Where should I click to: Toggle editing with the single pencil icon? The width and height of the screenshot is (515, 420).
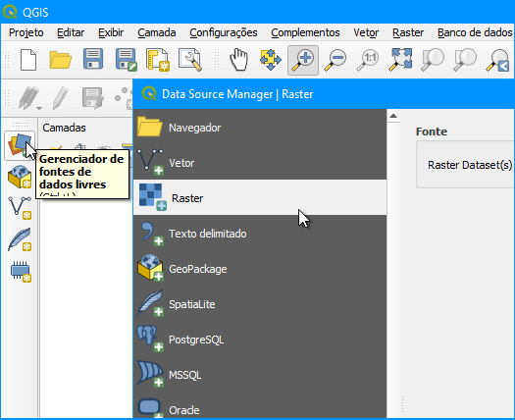tap(61, 98)
